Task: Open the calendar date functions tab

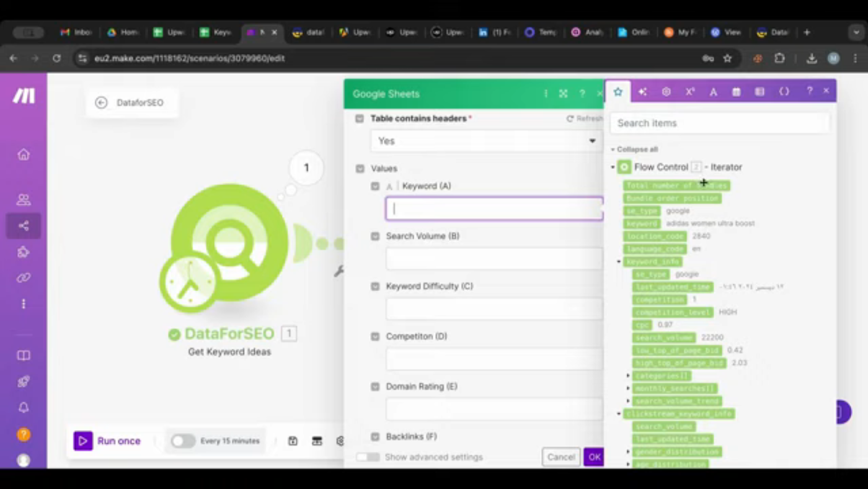Action: (736, 91)
